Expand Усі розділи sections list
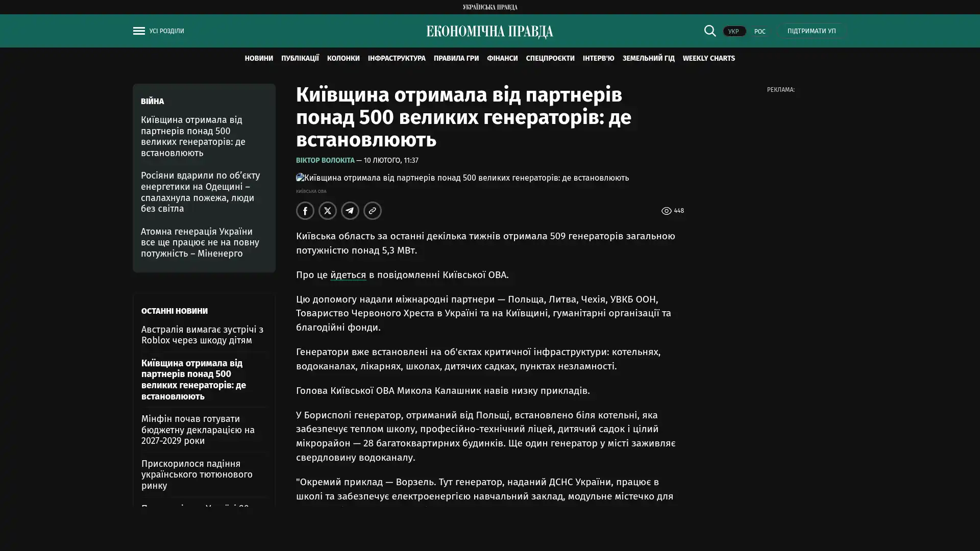This screenshot has width=980, height=551. pos(166,31)
